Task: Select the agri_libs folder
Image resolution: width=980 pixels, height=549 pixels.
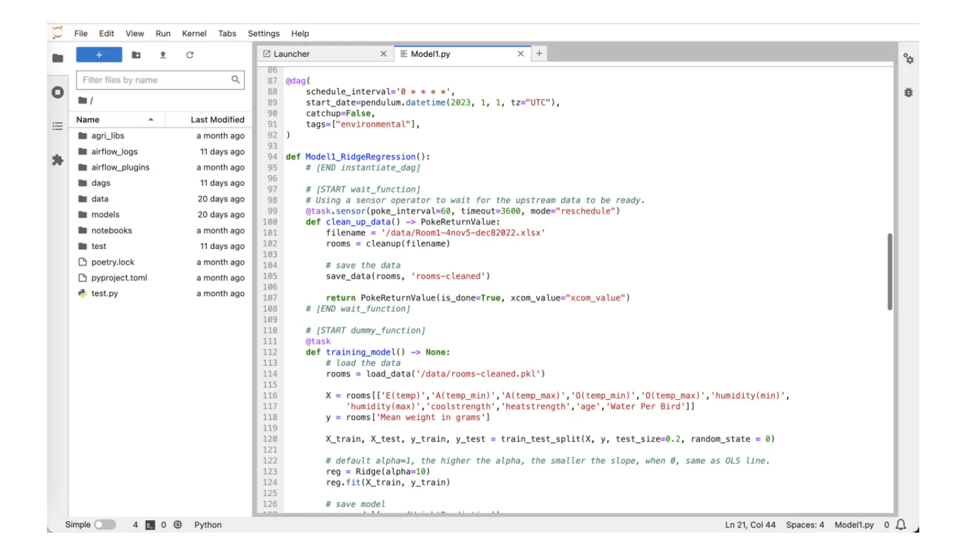Action: [x=160, y=136]
